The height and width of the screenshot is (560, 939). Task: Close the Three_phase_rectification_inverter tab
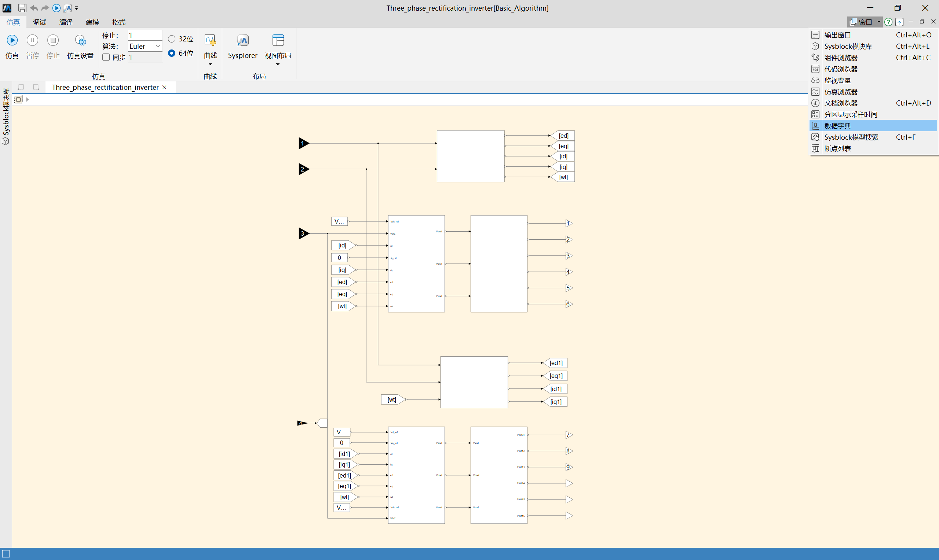164,87
